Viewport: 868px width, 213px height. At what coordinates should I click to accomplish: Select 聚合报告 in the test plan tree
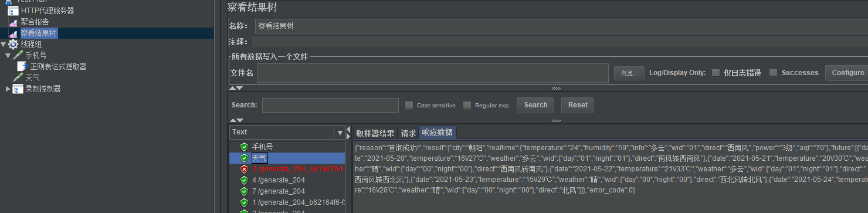(x=35, y=22)
